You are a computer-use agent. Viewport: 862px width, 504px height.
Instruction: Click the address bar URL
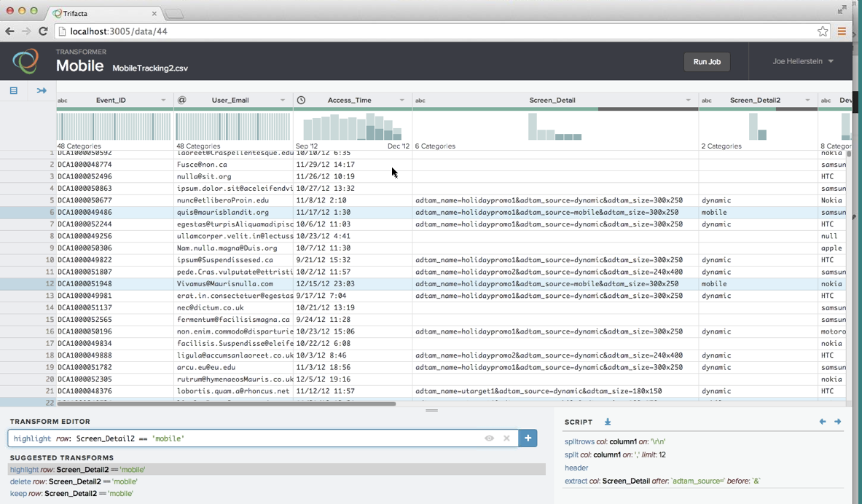118,31
